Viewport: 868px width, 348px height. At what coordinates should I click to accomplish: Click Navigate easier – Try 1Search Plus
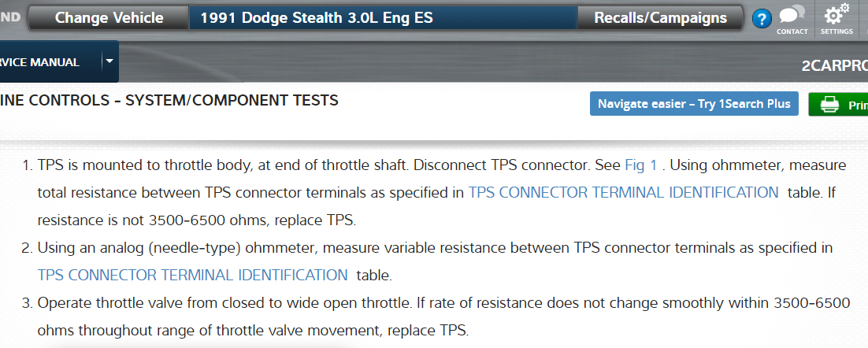coord(694,104)
